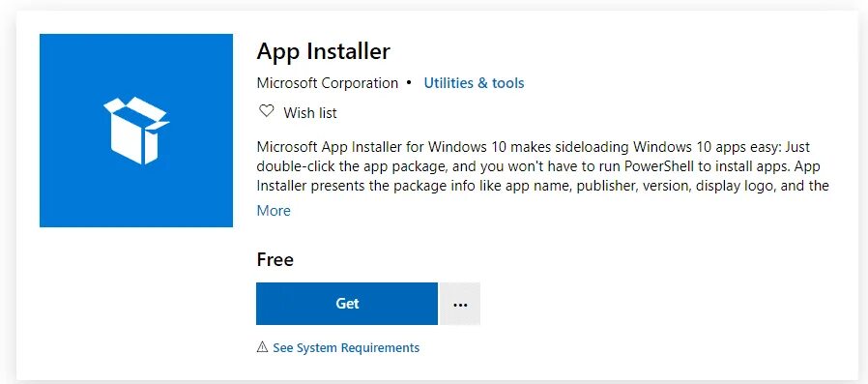This screenshot has width=868, height=384.
Task: Click description line starting 'Installer presents'
Action: pos(542,186)
